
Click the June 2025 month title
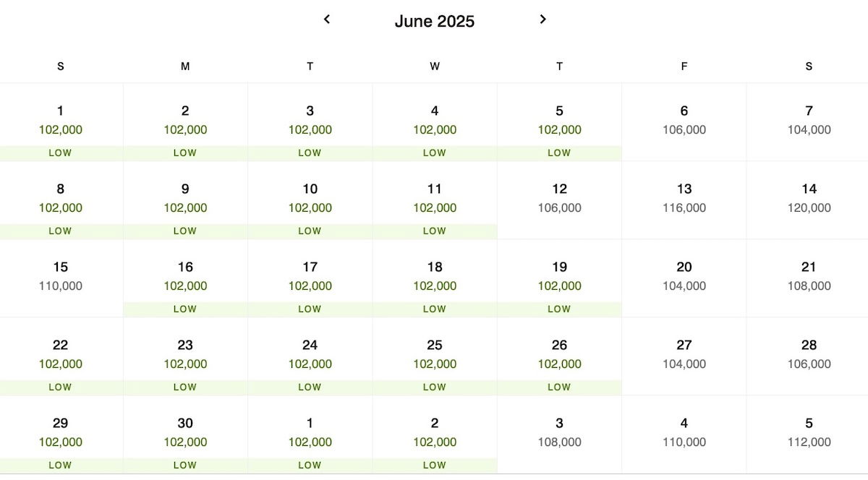435,22
